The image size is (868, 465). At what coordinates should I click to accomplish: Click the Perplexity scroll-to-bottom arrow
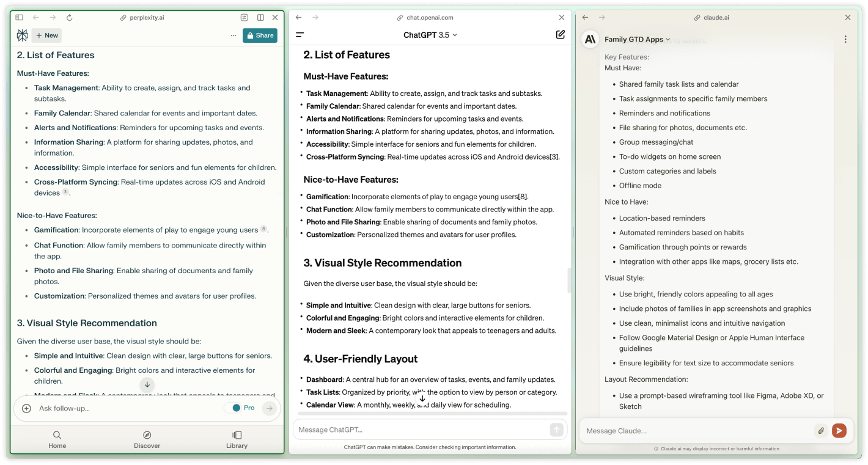coord(147,384)
